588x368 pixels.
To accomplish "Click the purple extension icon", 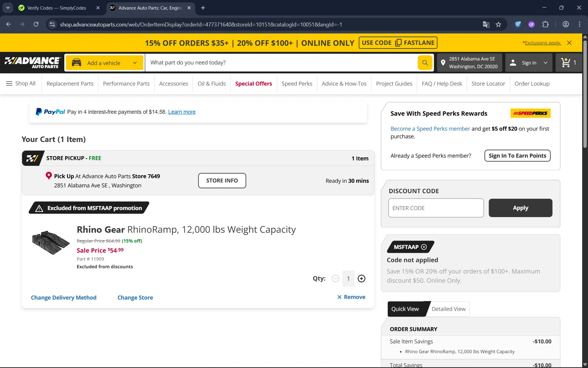I will (532, 24).
